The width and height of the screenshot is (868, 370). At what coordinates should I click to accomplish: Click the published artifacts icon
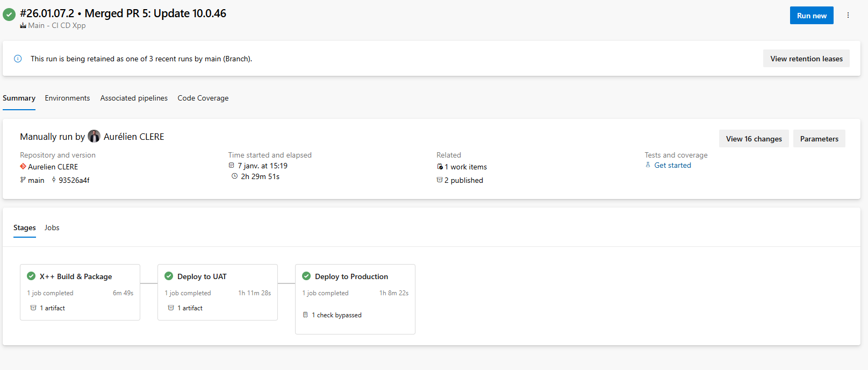(x=440, y=180)
